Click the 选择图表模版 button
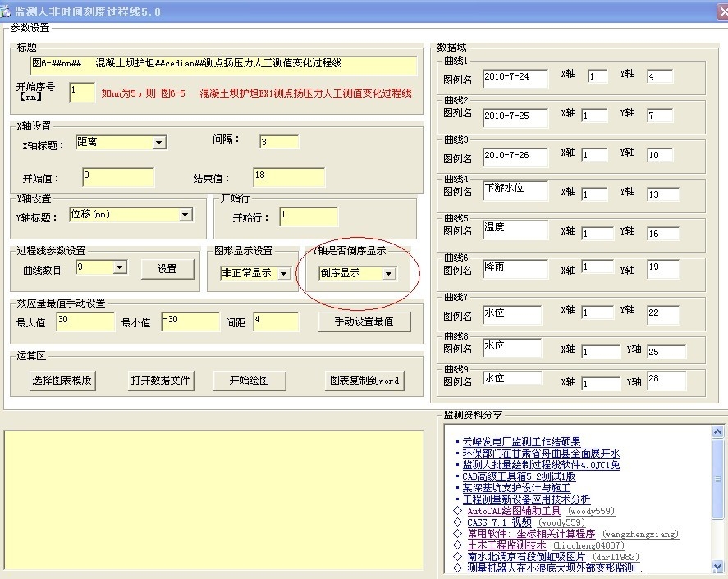Screen dimensions: 728x579 point(62,381)
